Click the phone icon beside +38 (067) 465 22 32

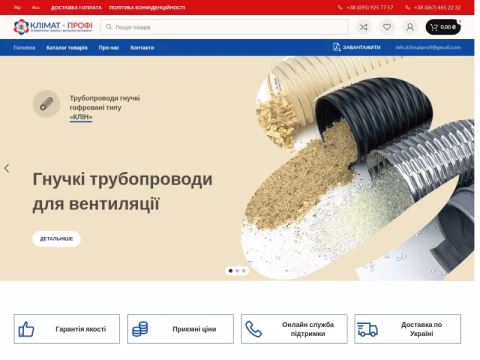pyautogui.click(x=407, y=7)
